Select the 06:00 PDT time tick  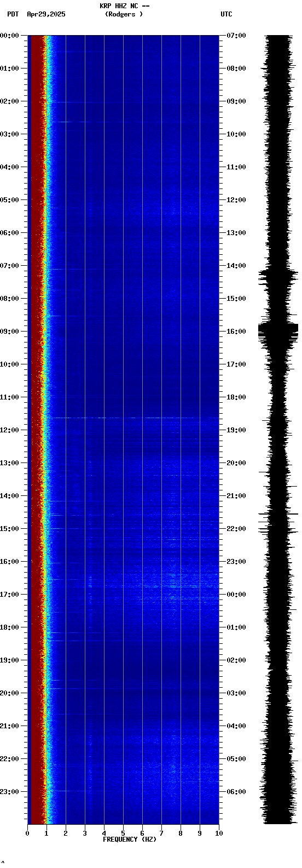click(10, 233)
